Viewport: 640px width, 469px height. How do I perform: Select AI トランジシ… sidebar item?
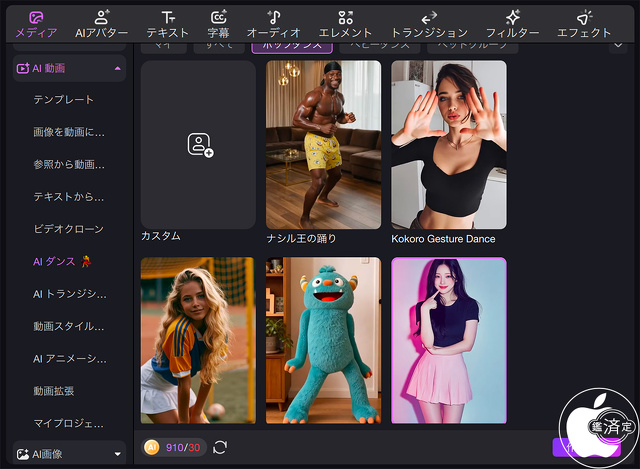69,294
